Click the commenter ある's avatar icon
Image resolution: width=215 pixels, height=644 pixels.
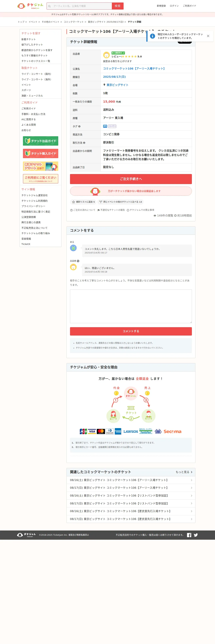[73, 248]
